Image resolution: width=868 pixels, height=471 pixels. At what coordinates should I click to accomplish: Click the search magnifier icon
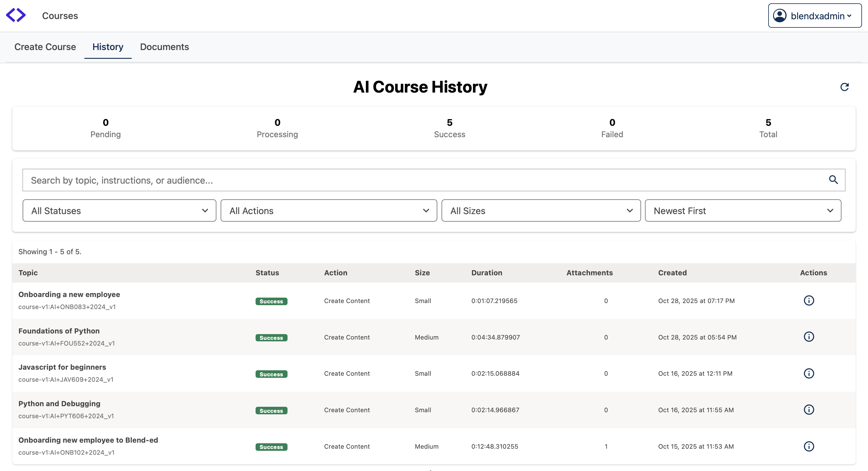coord(833,180)
